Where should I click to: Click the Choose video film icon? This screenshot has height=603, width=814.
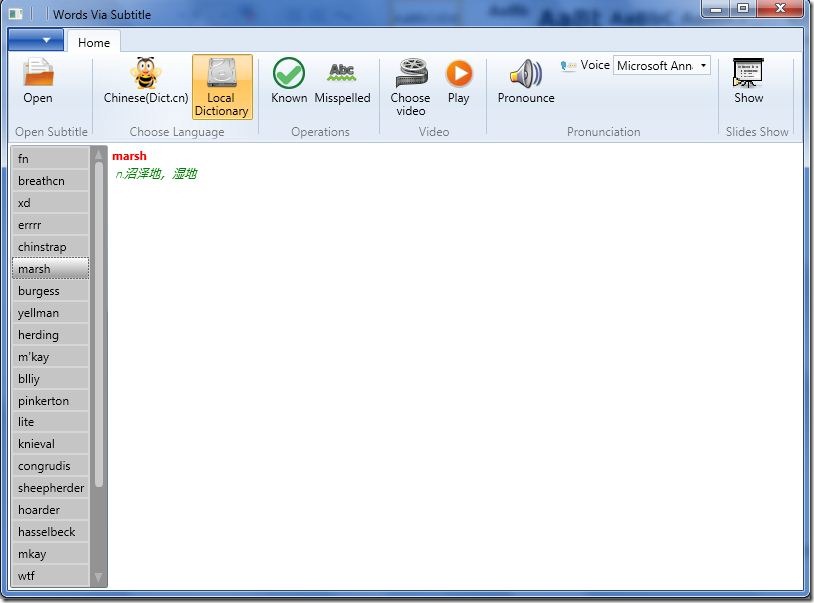coord(410,86)
